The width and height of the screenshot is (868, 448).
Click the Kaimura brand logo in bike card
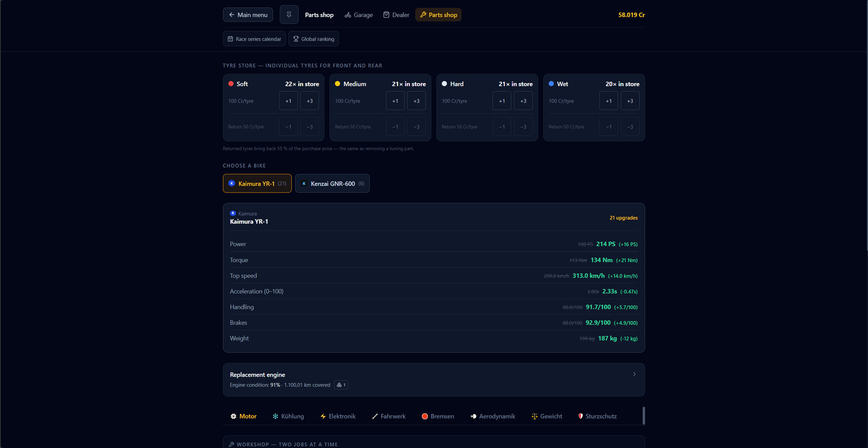coord(233,213)
